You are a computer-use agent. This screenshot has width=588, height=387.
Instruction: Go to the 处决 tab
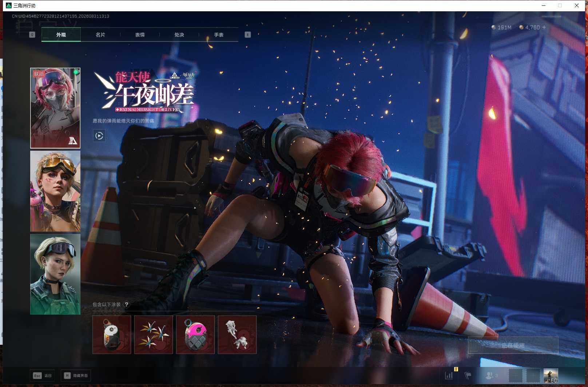pyautogui.click(x=179, y=35)
